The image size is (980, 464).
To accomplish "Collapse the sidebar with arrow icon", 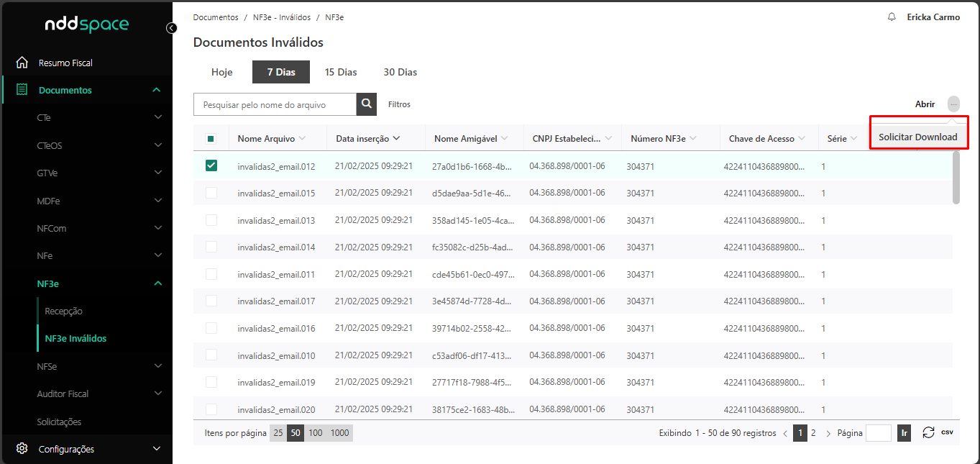I will [171, 28].
